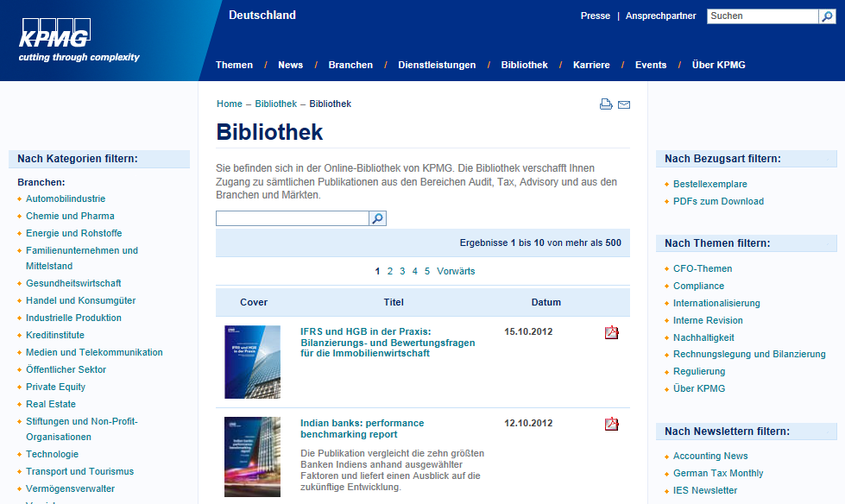Screen dimensions: 845x504
Task: Open the IFRS und HGB in der Praxis title
Action: coord(388,343)
